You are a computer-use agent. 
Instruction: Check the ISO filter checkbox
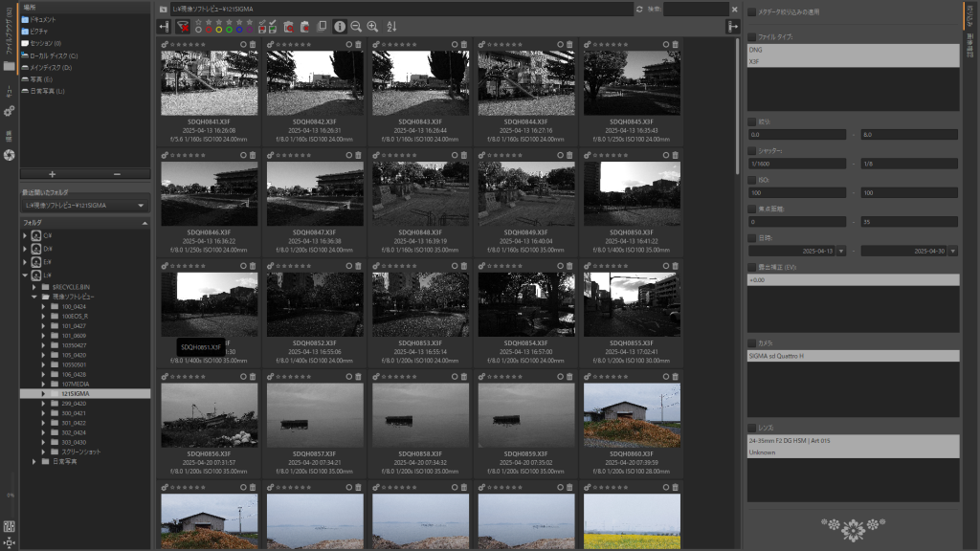(x=752, y=180)
